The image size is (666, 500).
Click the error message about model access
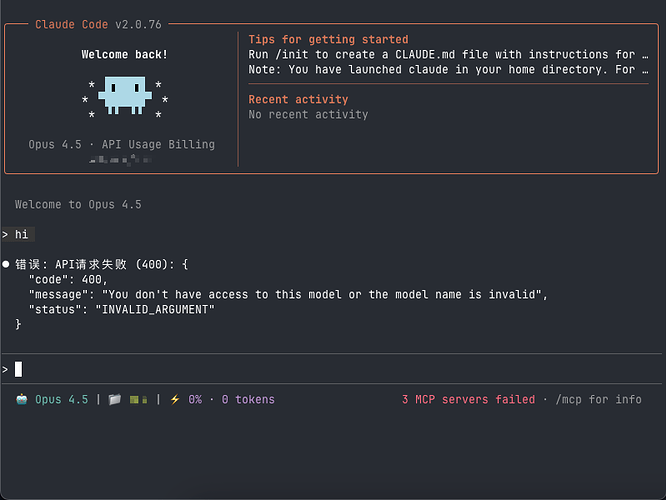click(288, 294)
